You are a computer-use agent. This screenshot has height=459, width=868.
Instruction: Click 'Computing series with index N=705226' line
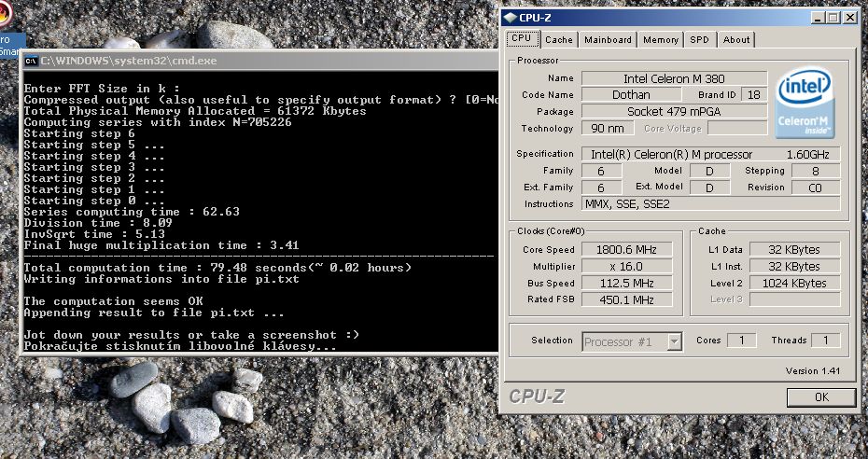[158, 122]
